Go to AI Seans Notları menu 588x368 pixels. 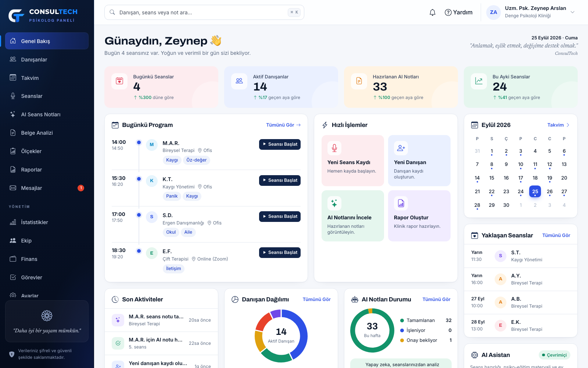click(x=47, y=114)
